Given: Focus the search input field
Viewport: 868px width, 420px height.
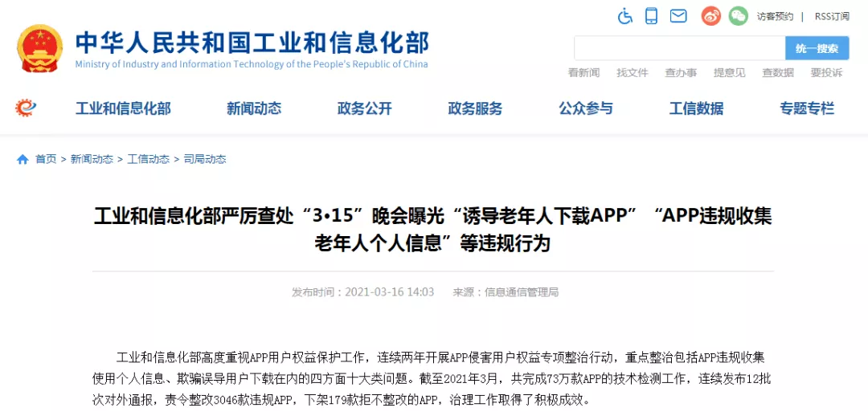Looking at the screenshot, I should pos(680,48).
